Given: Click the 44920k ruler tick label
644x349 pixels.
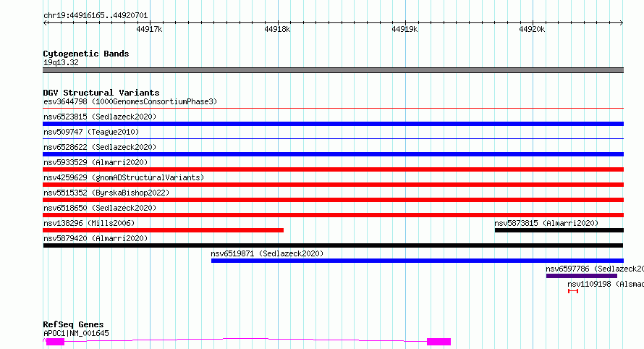Looking at the screenshot, I should pos(532,29).
